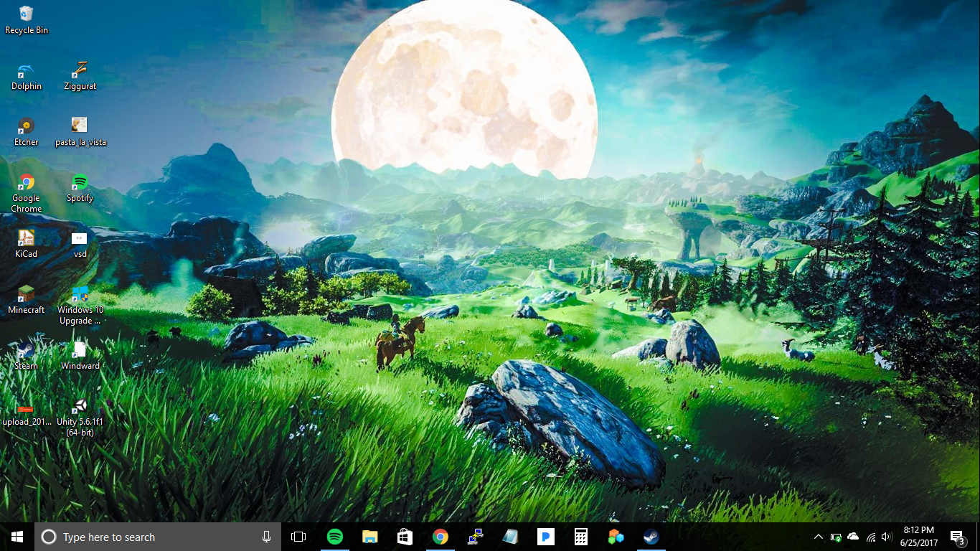Select the pasta_la_vista file on desktop
Viewport: 980px width, 551px height.
[x=80, y=133]
